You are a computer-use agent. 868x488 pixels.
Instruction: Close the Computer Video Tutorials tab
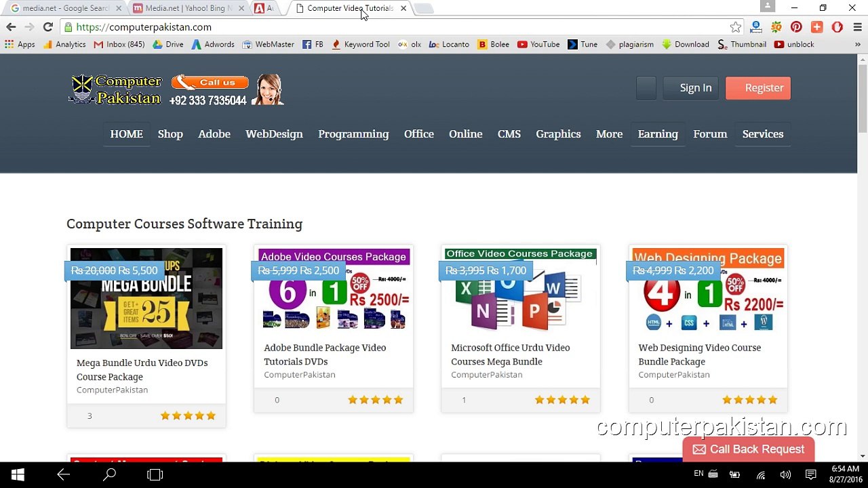(x=403, y=8)
